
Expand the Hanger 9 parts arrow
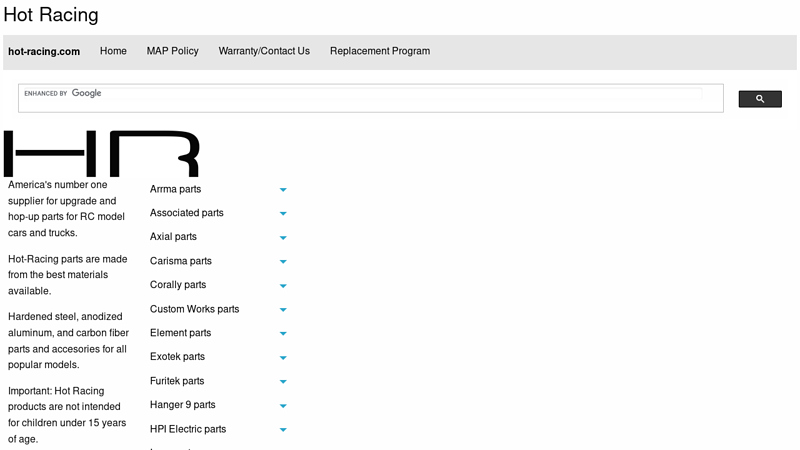point(283,406)
